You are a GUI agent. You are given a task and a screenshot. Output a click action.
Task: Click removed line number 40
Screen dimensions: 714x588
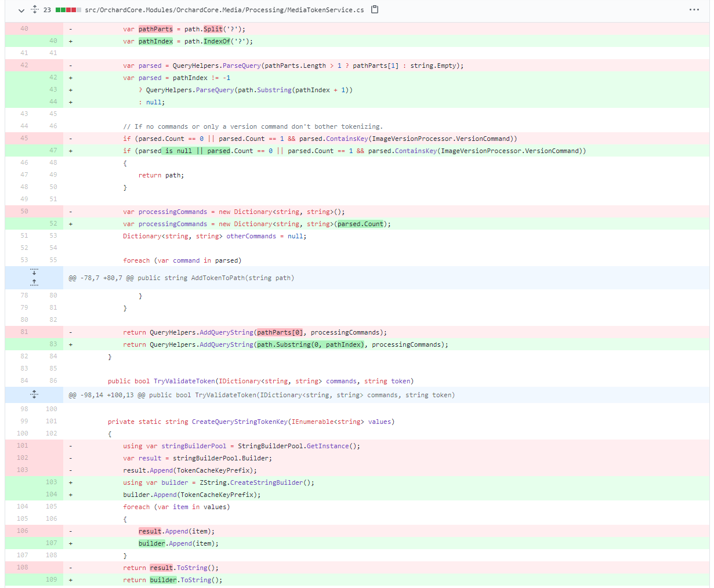click(24, 29)
